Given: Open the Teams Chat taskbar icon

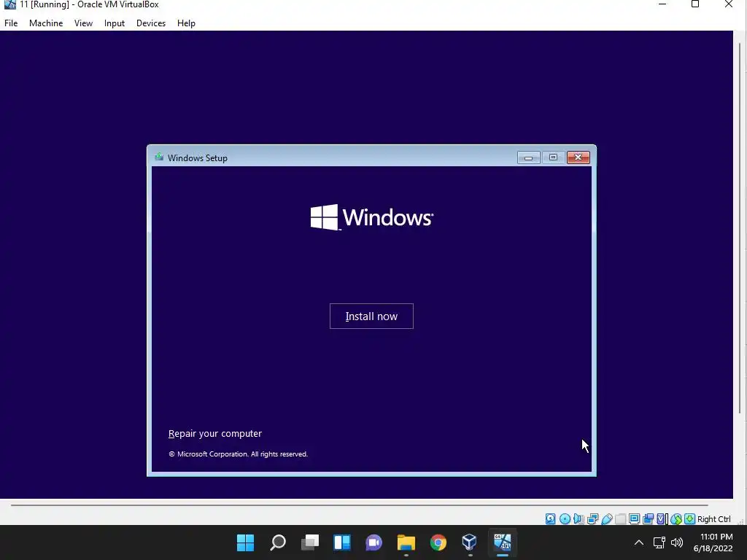Looking at the screenshot, I should (374, 542).
